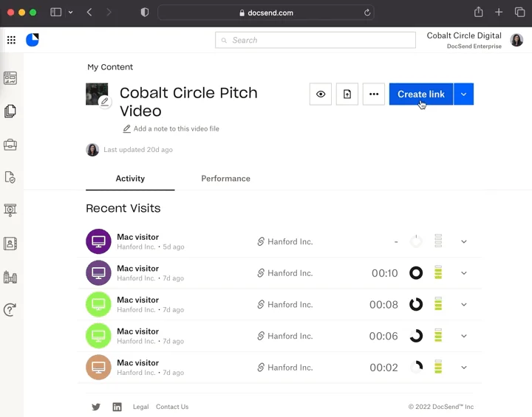Click completion ring for 00:10 visit
The height and width of the screenshot is (417, 532).
(416, 273)
